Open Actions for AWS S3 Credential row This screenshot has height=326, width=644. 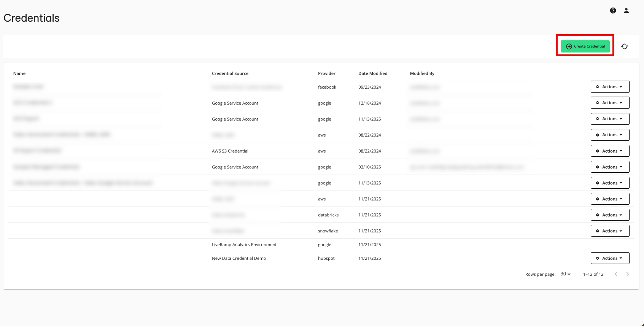[610, 151]
